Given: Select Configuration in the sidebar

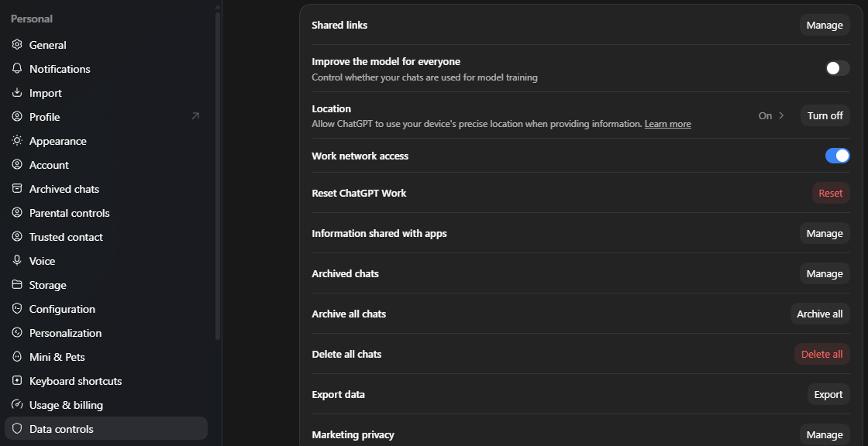Looking at the screenshot, I should 105,309.
